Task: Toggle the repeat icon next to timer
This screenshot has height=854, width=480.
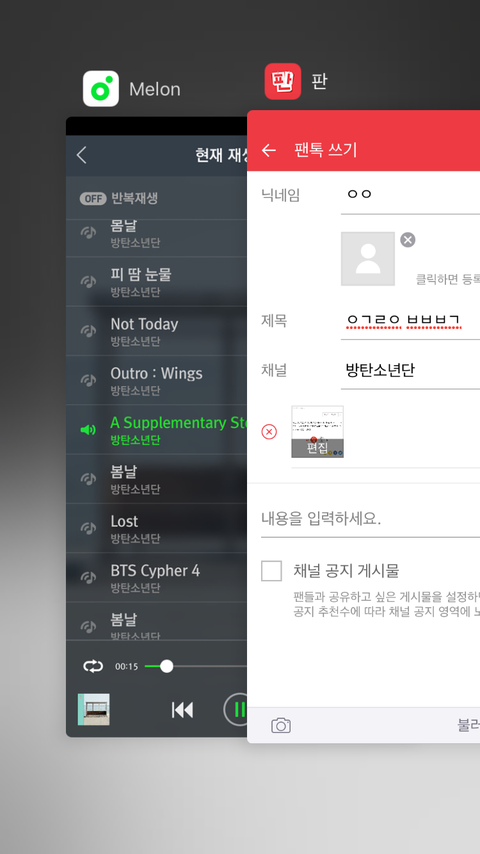Action: coord(93,666)
